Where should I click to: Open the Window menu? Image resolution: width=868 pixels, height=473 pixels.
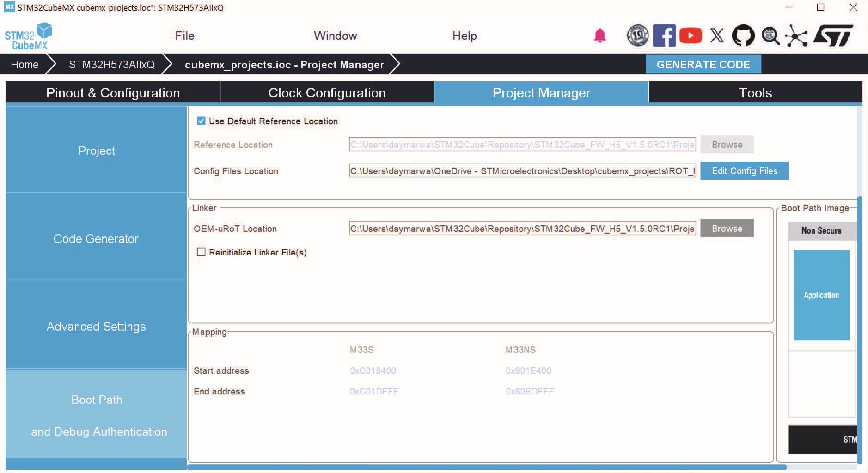[x=336, y=36]
